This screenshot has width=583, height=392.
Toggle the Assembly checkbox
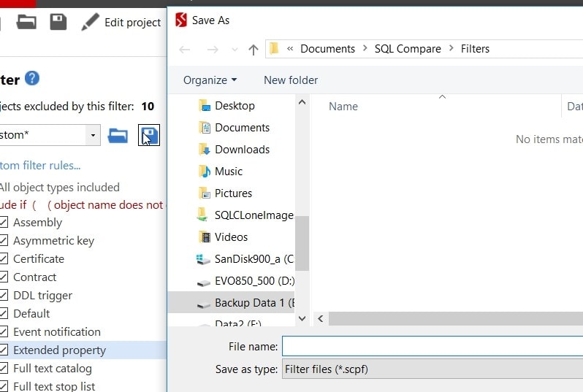[x=4, y=223]
